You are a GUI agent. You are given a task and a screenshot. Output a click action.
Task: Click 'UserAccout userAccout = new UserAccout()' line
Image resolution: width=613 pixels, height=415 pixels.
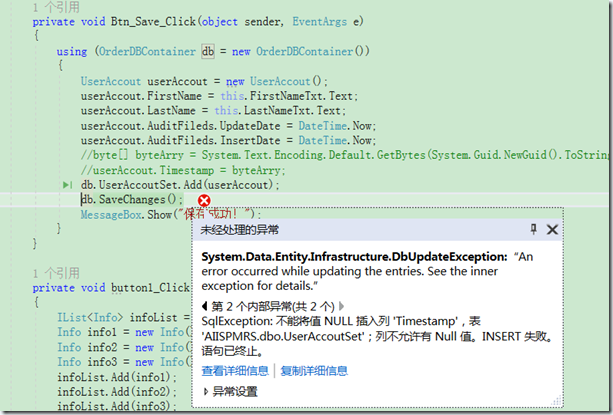(204, 81)
